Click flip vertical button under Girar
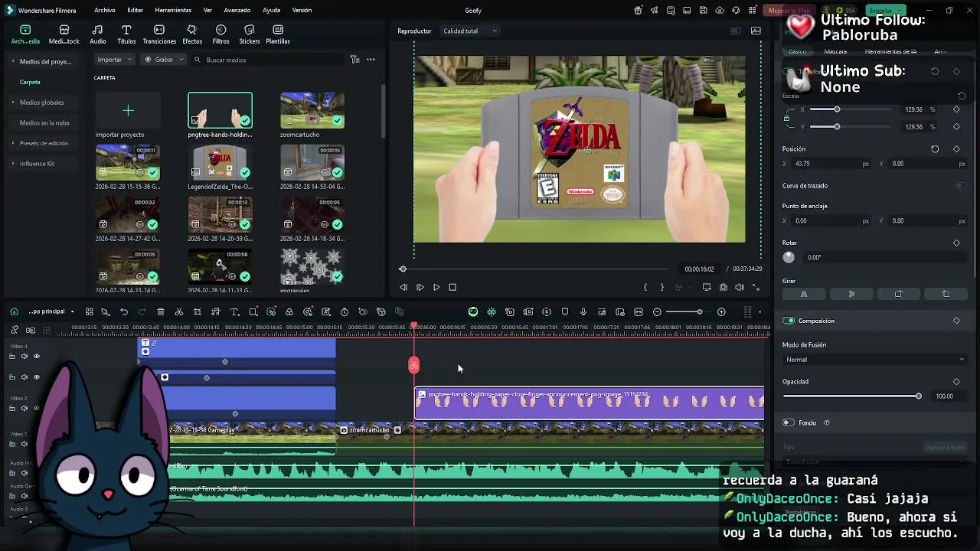This screenshot has height=551, width=980. pos(851,294)
